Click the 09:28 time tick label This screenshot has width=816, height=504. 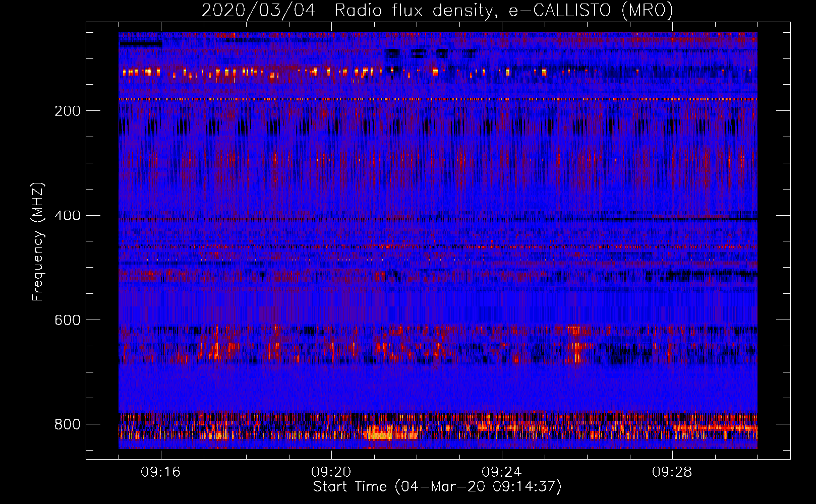672,472
